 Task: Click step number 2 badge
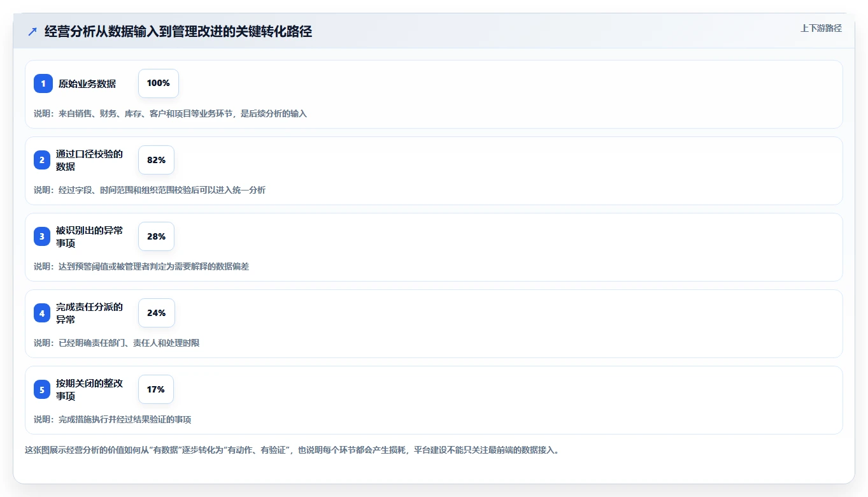[42, 160]
